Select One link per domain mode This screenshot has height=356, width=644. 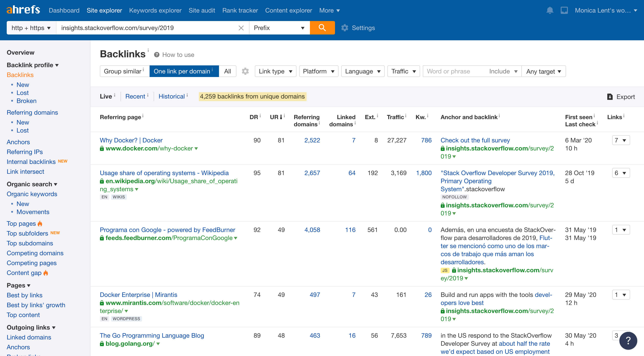coord(184,71)
